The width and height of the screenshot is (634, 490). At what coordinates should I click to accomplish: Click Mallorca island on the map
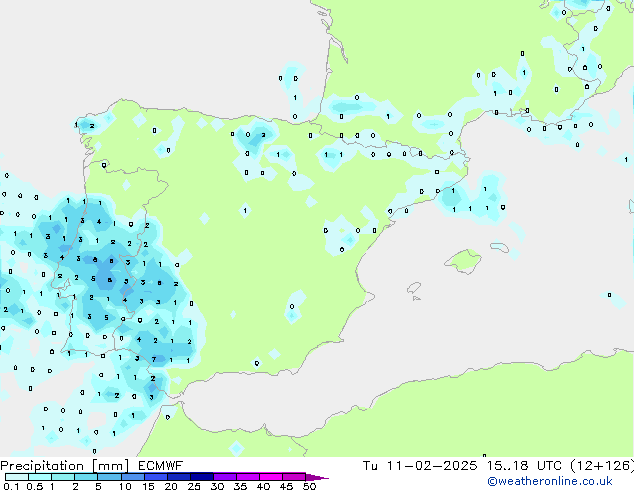tap(463, 261)
